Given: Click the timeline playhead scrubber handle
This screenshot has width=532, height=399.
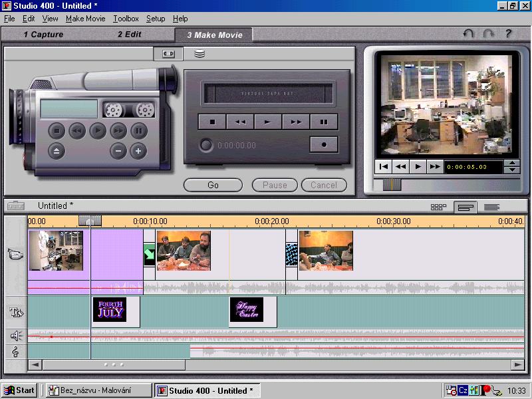Looking at the screenshot, I should (x=90, y=221).
